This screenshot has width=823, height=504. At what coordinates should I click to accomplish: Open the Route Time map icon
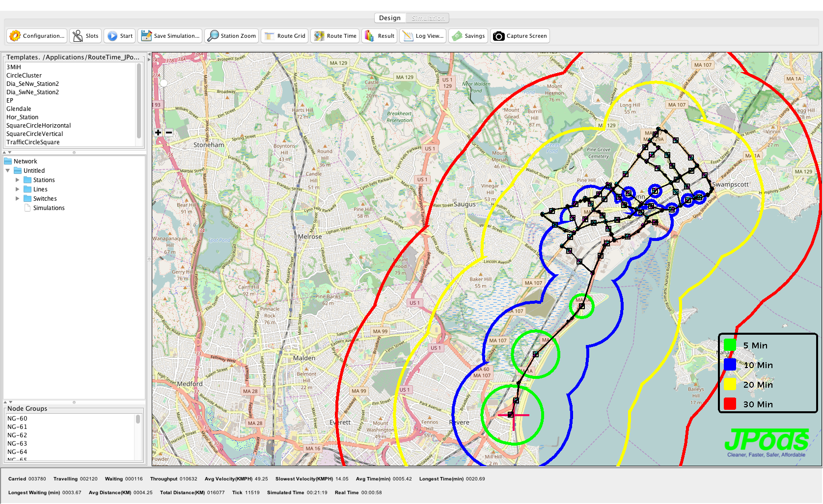click(319, 36)
